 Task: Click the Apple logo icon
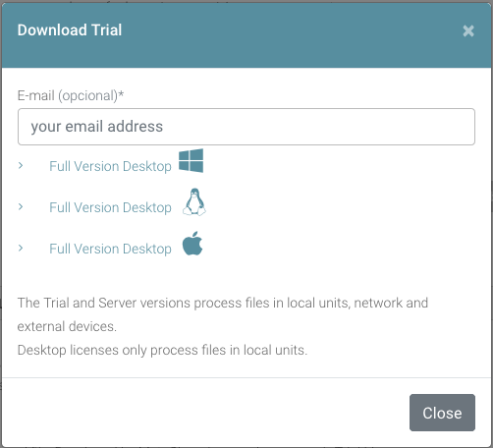[192, 244]
